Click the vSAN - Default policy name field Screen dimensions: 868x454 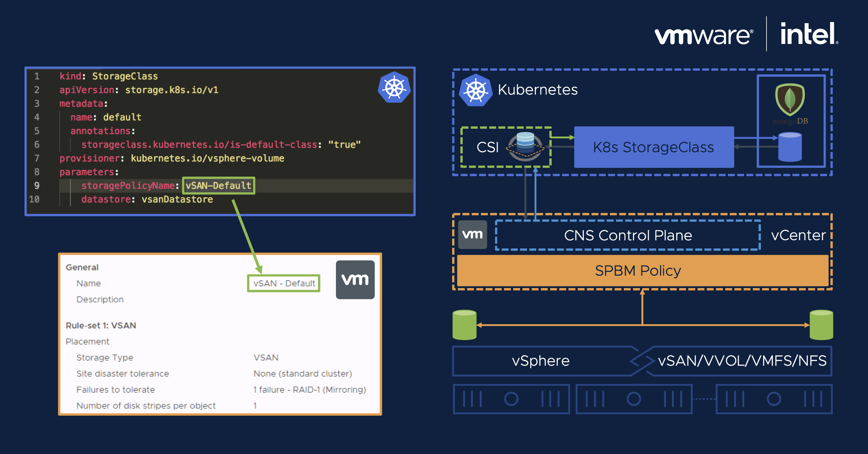tap(284, 283)
